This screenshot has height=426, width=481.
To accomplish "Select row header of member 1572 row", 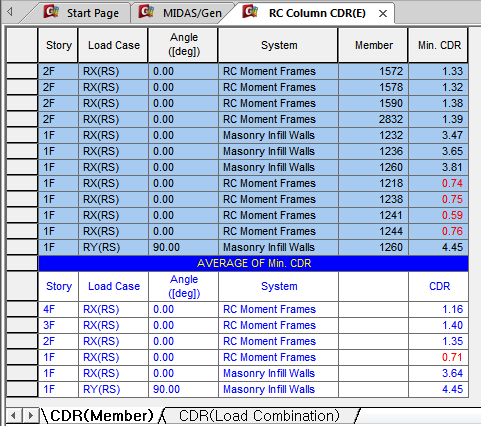I will [22, 71].
